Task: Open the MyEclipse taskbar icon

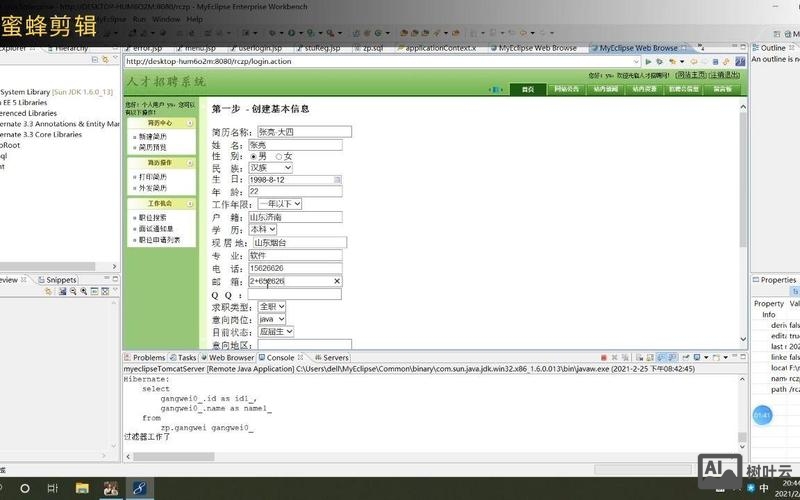Action: [139, 488]
